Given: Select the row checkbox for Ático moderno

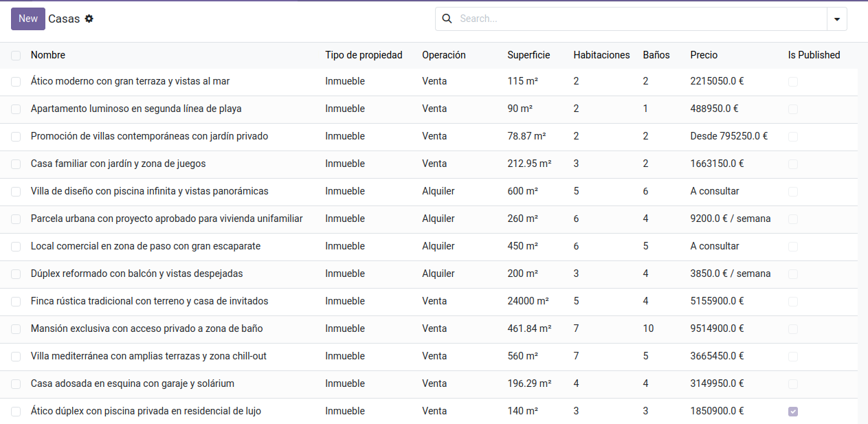Looking at the screenshot, I should click(x=16, y=81).
